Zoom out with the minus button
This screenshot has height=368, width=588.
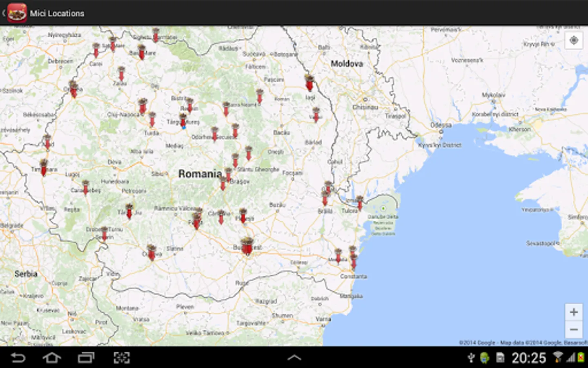574,329
